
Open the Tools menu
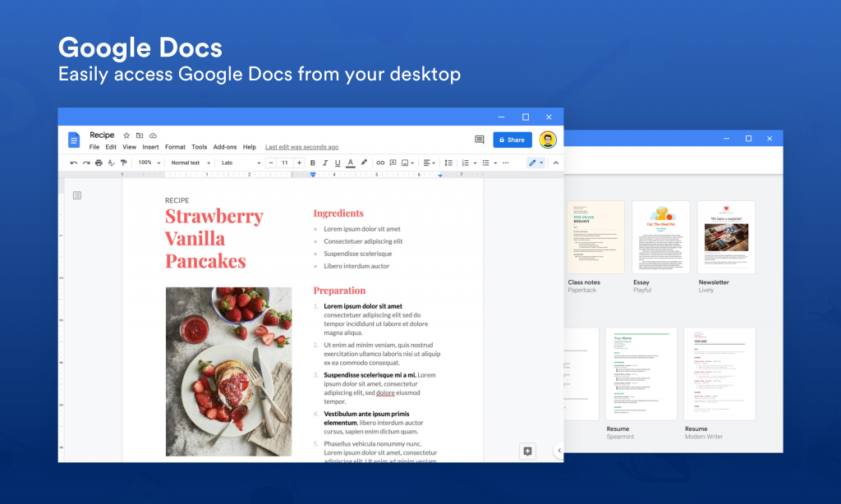(200, 147)
